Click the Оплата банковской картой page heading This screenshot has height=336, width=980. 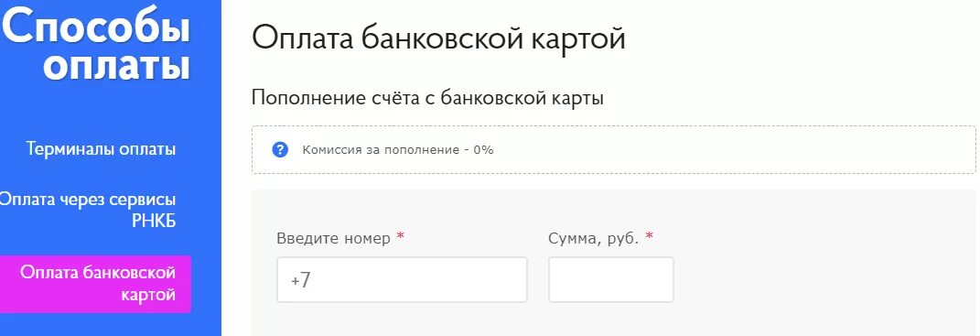point(438,38)
